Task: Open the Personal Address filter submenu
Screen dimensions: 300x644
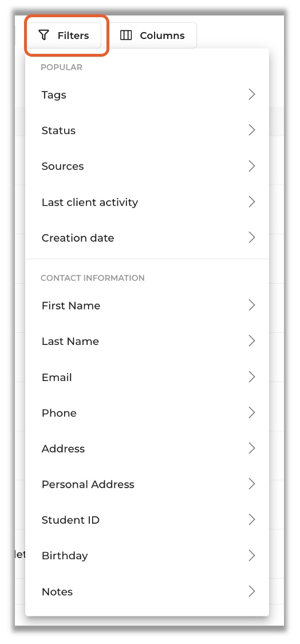Action: [147, 484]
